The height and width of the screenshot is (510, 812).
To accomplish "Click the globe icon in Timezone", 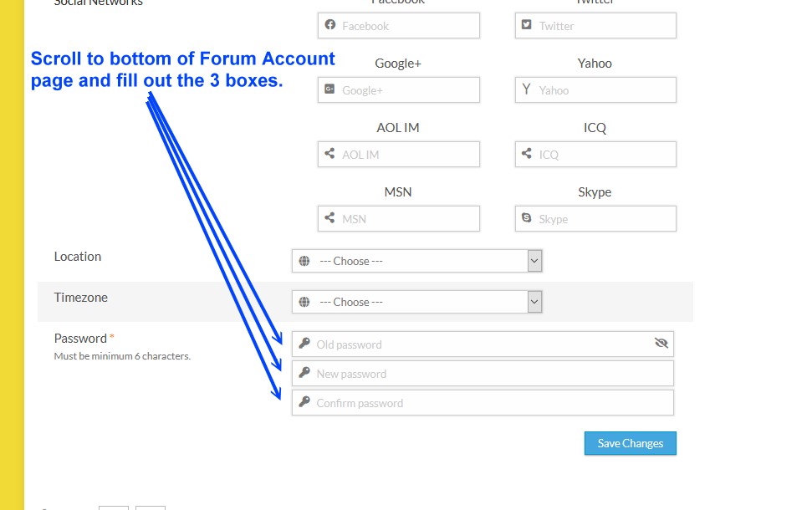I will [x=304, y=302].
